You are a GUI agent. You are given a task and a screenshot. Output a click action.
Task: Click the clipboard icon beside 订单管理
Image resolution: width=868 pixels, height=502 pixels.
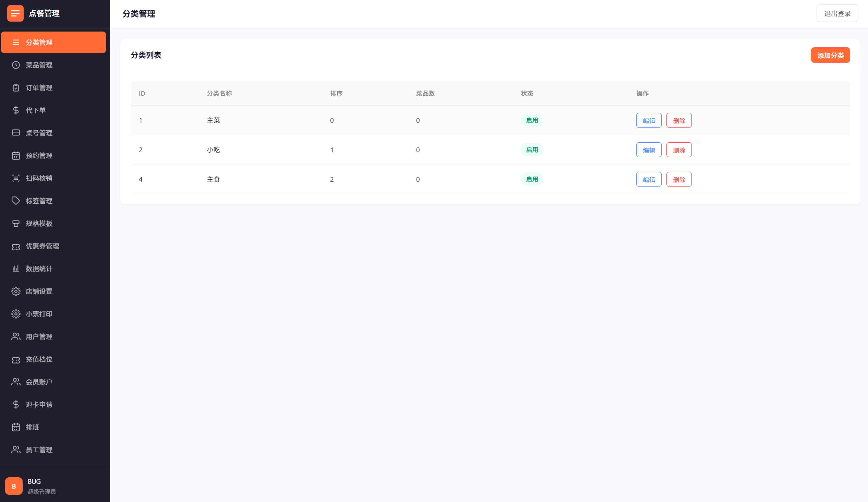tap(16, 88)
